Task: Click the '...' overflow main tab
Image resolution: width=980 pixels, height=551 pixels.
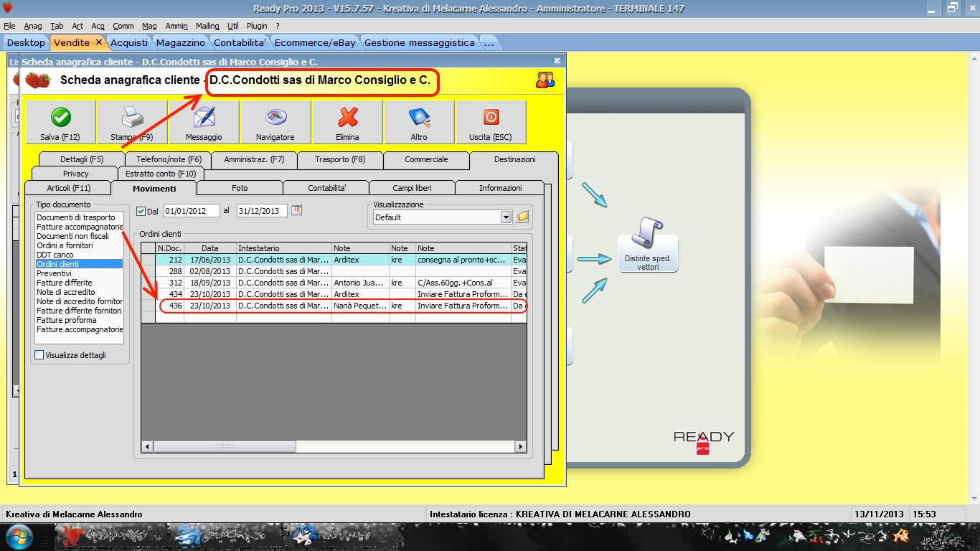Action: tap(489, 42)
